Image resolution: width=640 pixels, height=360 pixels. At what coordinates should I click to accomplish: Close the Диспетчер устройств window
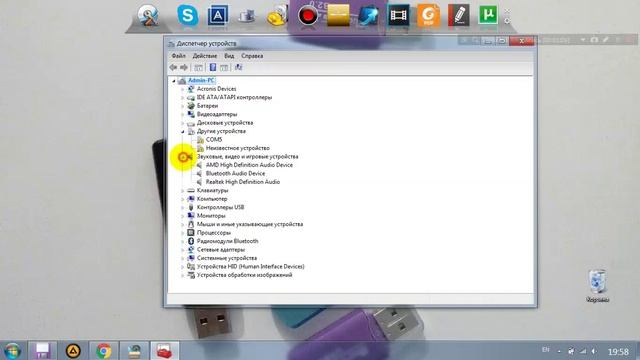point(522,41)
